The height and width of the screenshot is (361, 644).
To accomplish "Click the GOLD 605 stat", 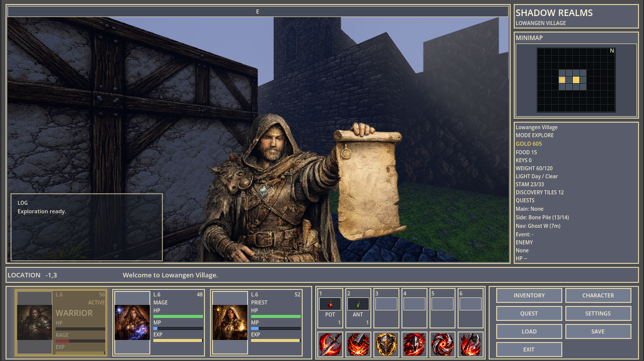I will pyautogui.click(x=529, y=144).
